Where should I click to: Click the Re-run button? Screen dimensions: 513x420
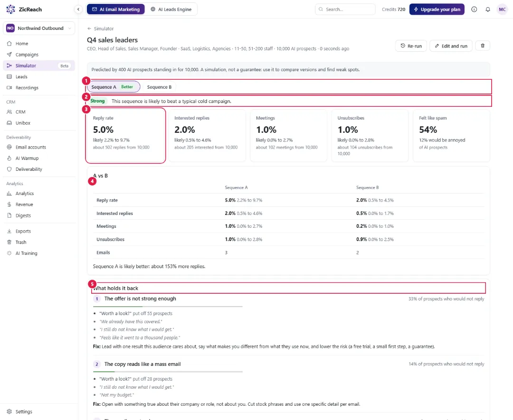pos(411,46)
